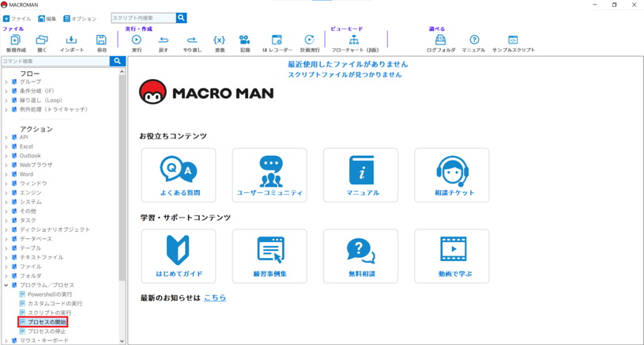Image resolution: width=644 pixels, height=345 pixels.
Task: Click the 新規作成 (New) toolbar icon
Action: coord(16,40)
